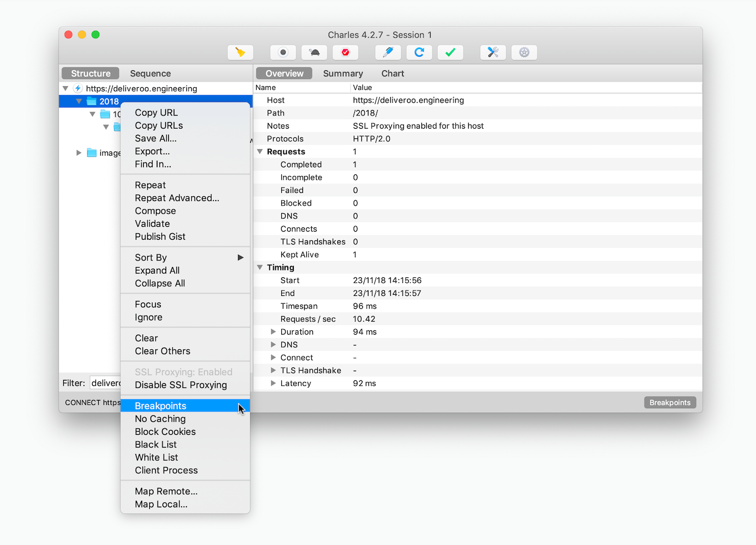Collapse the 2018 folder triangle

click(x=79, y=101)
